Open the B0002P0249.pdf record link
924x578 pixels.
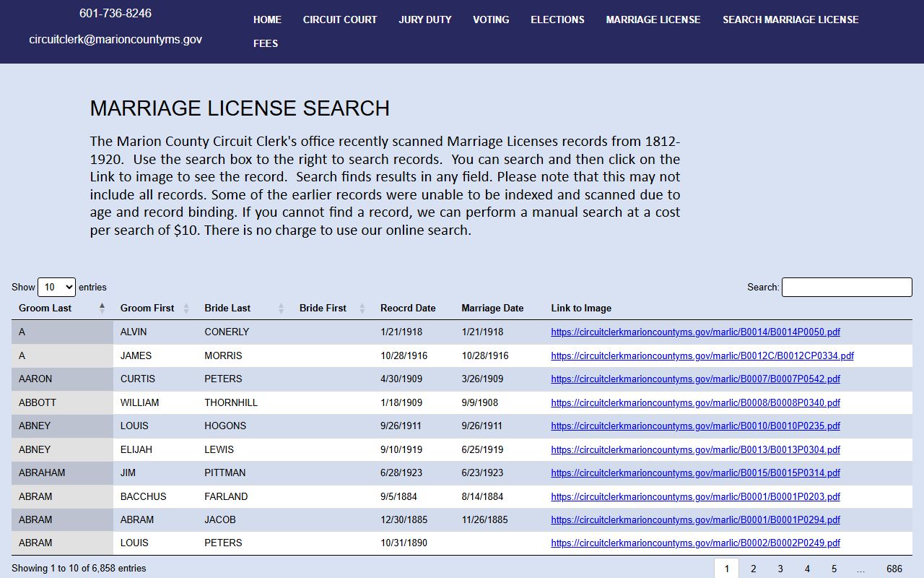pos(695,543)
